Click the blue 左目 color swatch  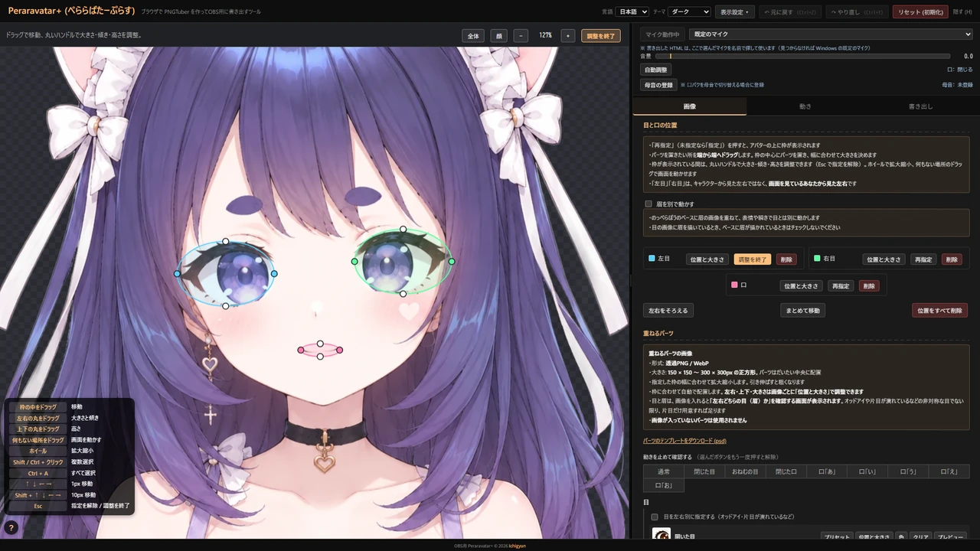tap(652, 259)
